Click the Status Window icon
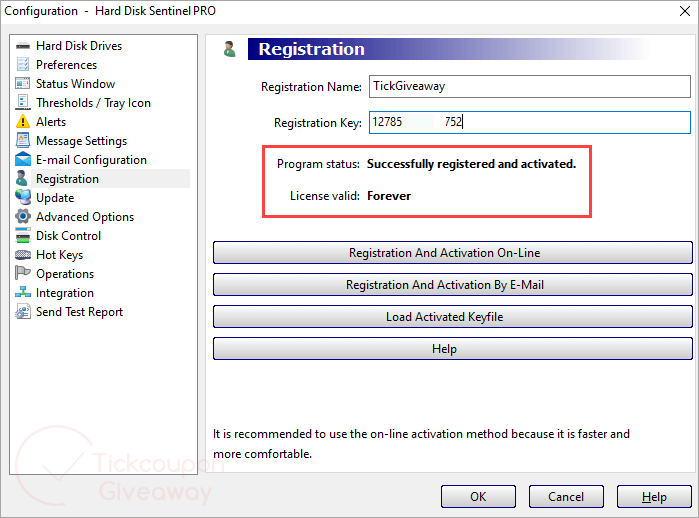699x518 pixels. [23, 84]
